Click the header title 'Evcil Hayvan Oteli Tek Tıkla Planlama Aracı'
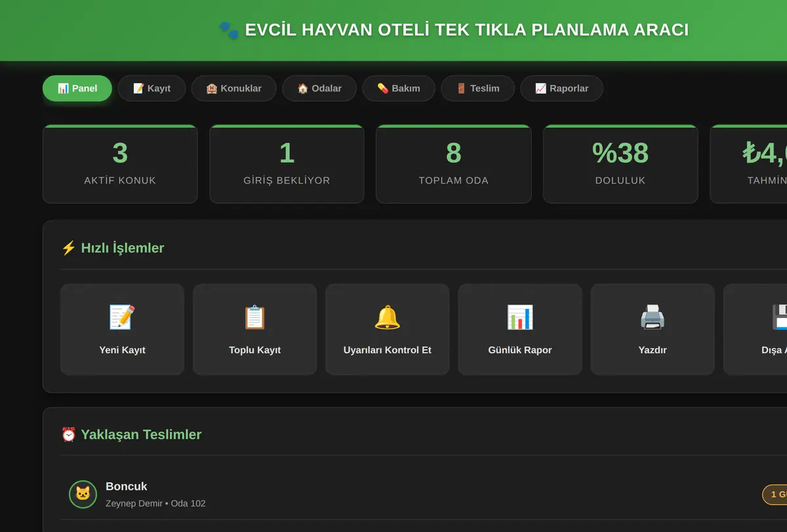The image size is (787, 532). [x=466, y=30]
